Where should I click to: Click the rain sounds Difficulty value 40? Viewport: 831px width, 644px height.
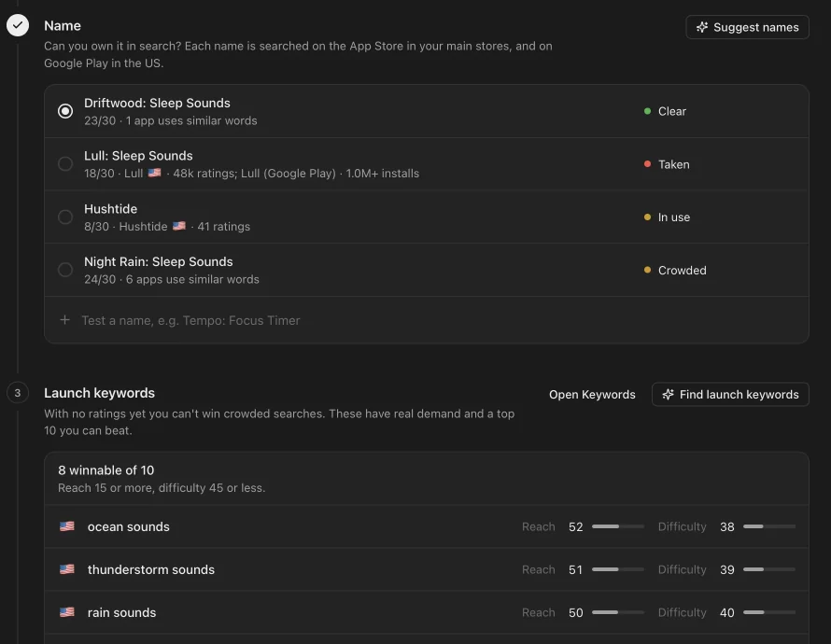pyautogui.click(x=727, y=612)
